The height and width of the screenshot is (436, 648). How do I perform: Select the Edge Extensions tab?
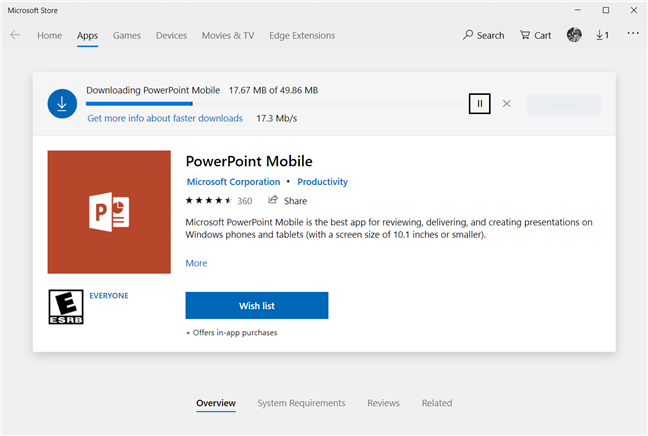(x=300, y=35)
